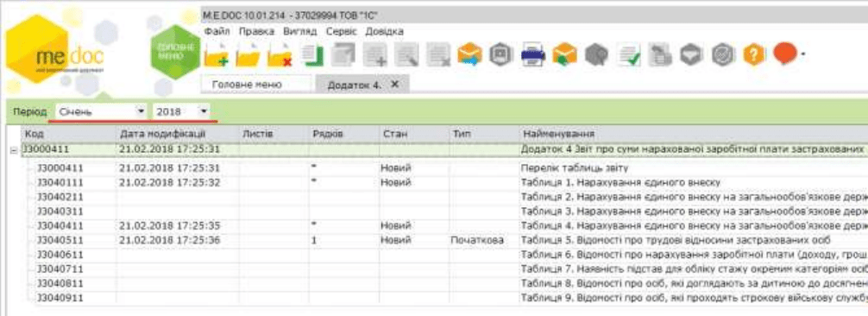Click the small arrow beside red speech bubble
The width and height of the screenshot is (868, 316).
click(802, 55)
